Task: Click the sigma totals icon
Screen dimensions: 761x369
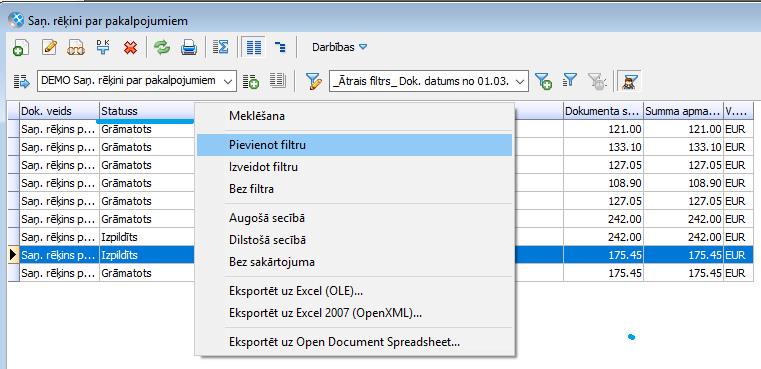Action: click(x=221, y=47)
